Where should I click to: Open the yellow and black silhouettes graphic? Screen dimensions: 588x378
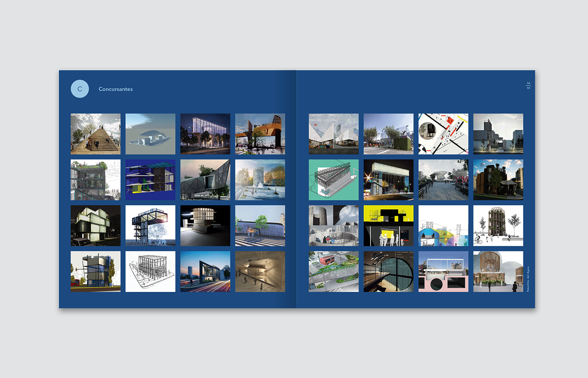pyautogui.click(x=388, y=226)
